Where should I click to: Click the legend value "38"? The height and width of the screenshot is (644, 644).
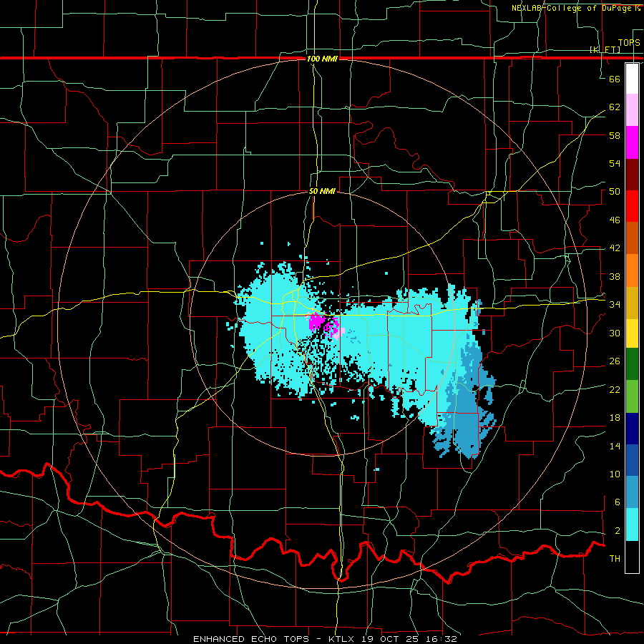(x=615, y=276)
